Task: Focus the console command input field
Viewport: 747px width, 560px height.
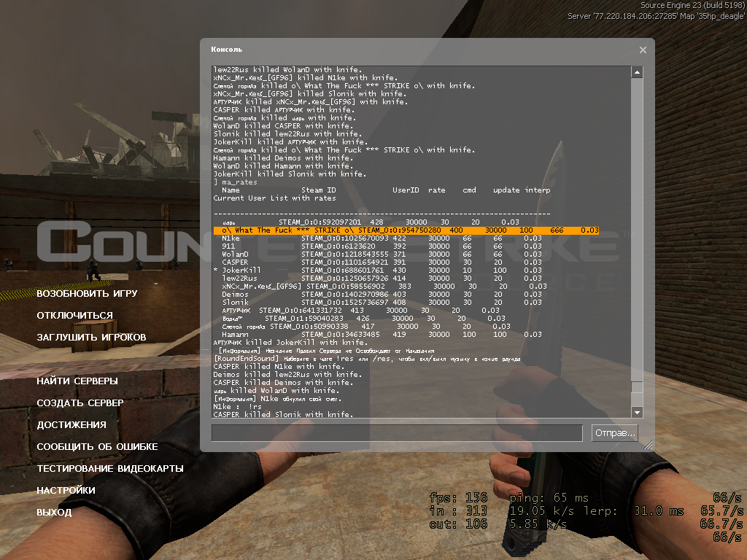Action: (x=397, y=433)
